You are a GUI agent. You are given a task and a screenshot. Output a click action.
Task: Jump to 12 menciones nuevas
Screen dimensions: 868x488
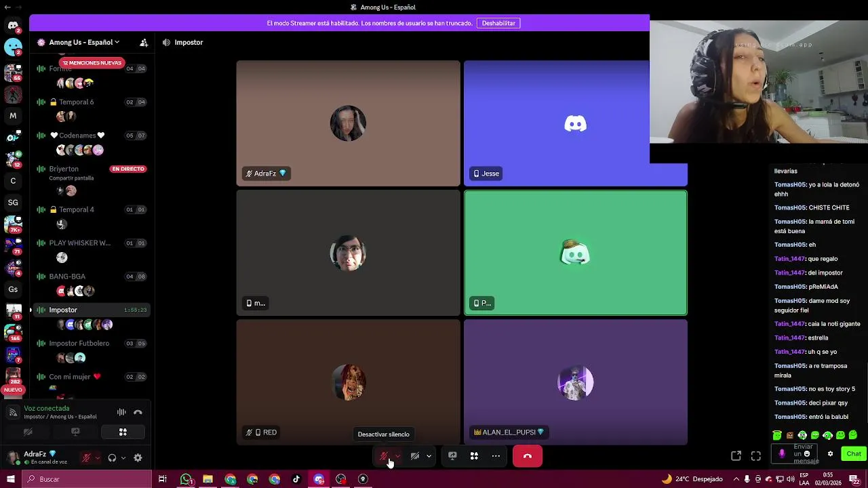click(x=92, y=62)
